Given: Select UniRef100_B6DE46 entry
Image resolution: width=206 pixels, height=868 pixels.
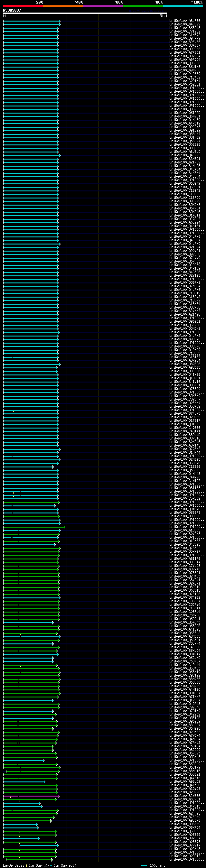Looking at the screenshot, I should (x=185, y=463).
